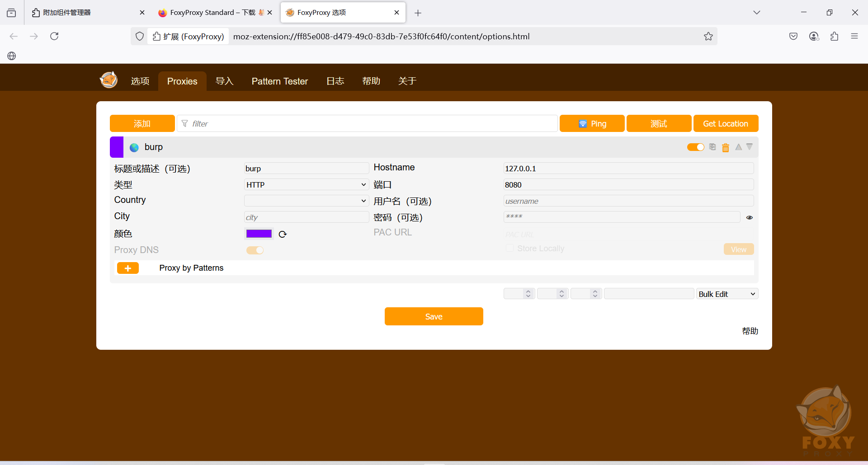The height and width of the screenshot is (465, 868).
Task: Add a pattern with the orange plus button
Action: pos(128,268)
